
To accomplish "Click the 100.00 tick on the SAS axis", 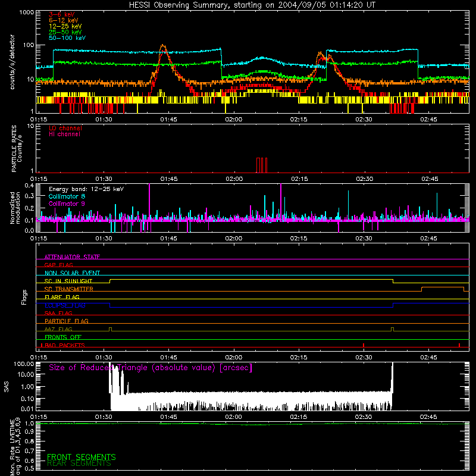I will (x=24, y=364).
